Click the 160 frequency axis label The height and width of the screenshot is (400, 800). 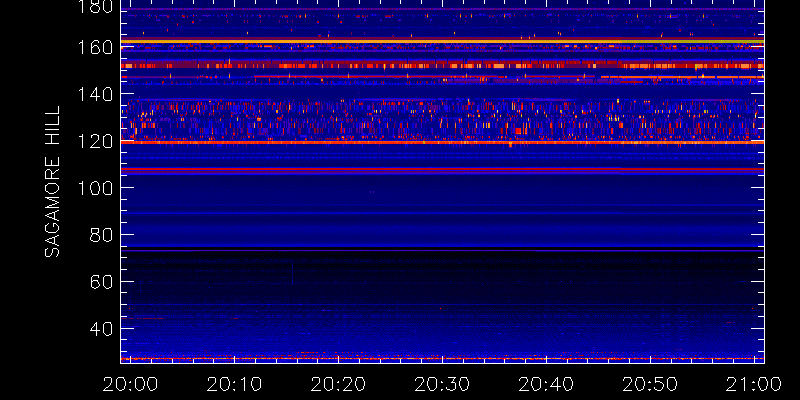95,47
